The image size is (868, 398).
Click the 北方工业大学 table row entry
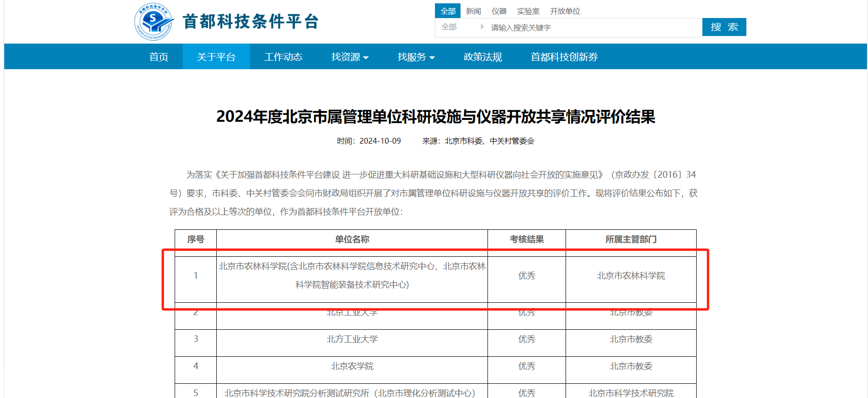coord(352,339)
